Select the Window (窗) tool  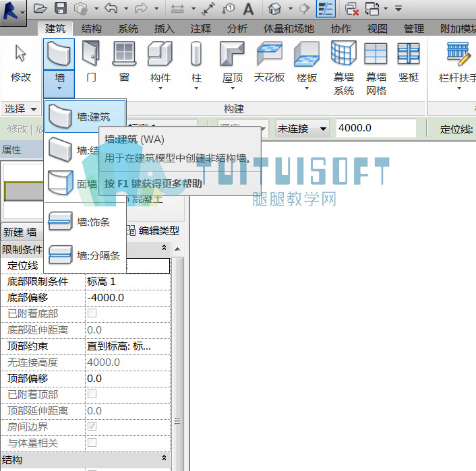124,62
